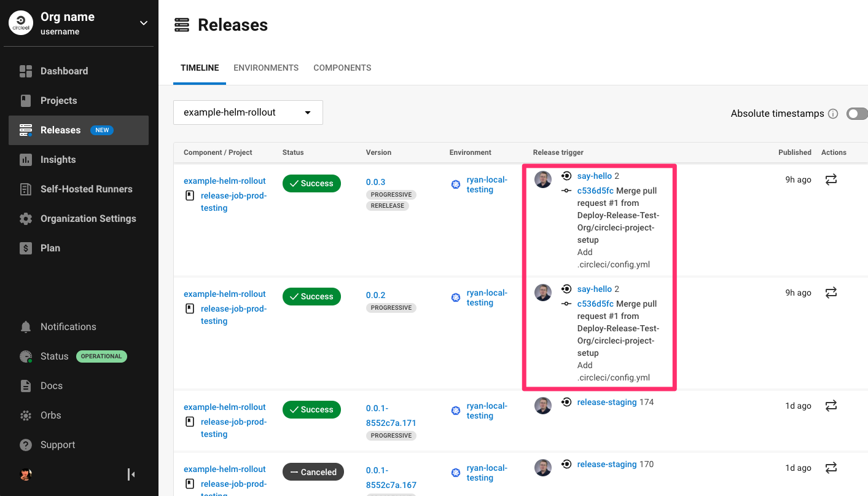Open example-helm-rollout link in 0.0.3 row
Image resolution: width=868 pixels, height=496 pixels.
(225, 181)
